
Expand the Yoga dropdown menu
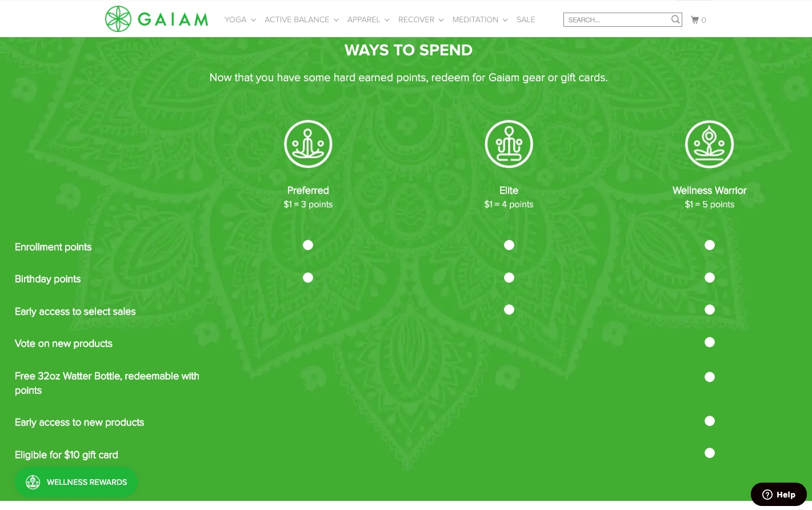point(240,19)
